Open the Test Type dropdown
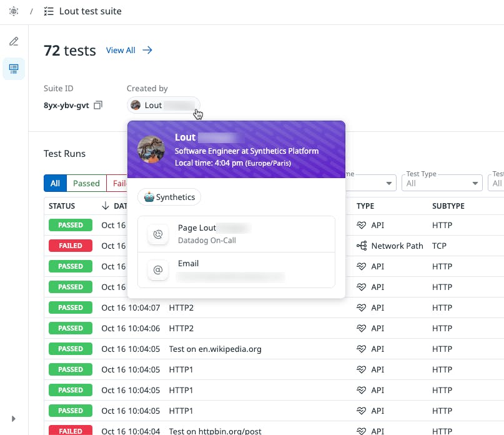 pos(442,183)
